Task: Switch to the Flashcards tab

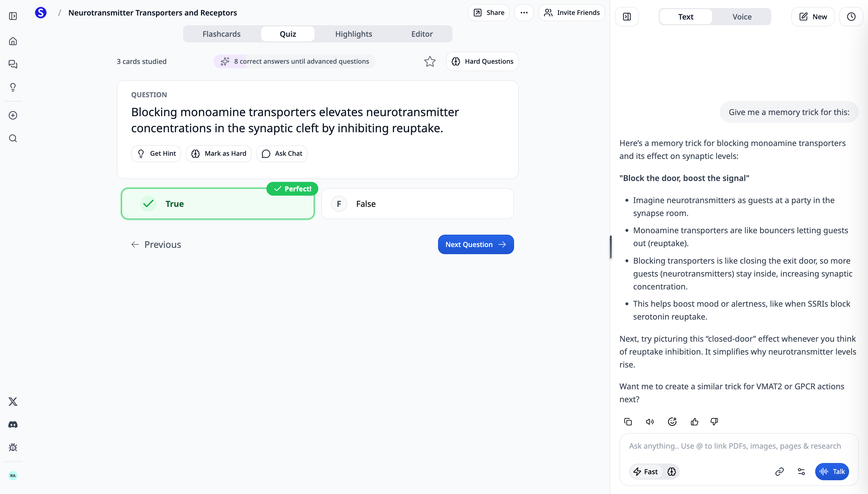Action: [221, 34]
